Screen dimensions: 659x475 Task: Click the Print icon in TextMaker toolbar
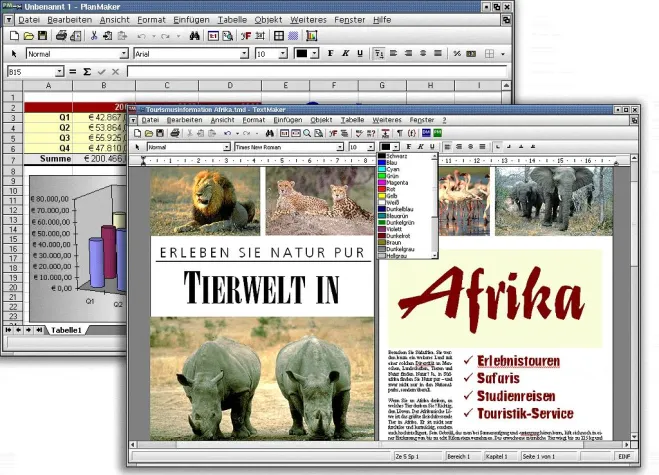click(177, 132)
